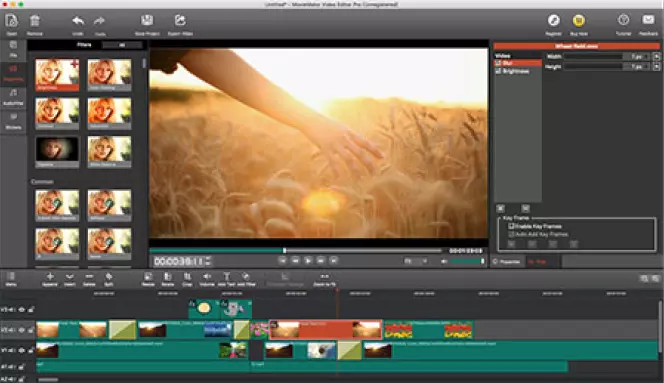Click the Buy Now cart icon
This screenshot has width=664, height=383.
coord(578,20)
